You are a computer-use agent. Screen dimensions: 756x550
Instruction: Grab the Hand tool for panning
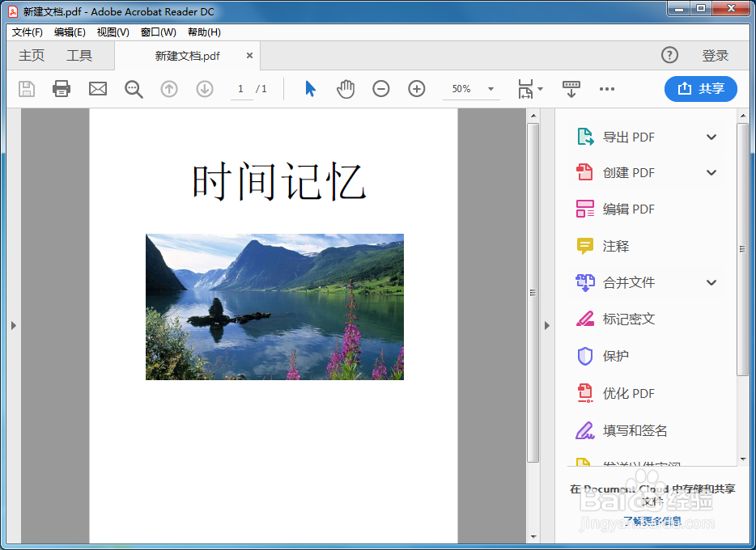pyautogui.click(x=346, y=89)
